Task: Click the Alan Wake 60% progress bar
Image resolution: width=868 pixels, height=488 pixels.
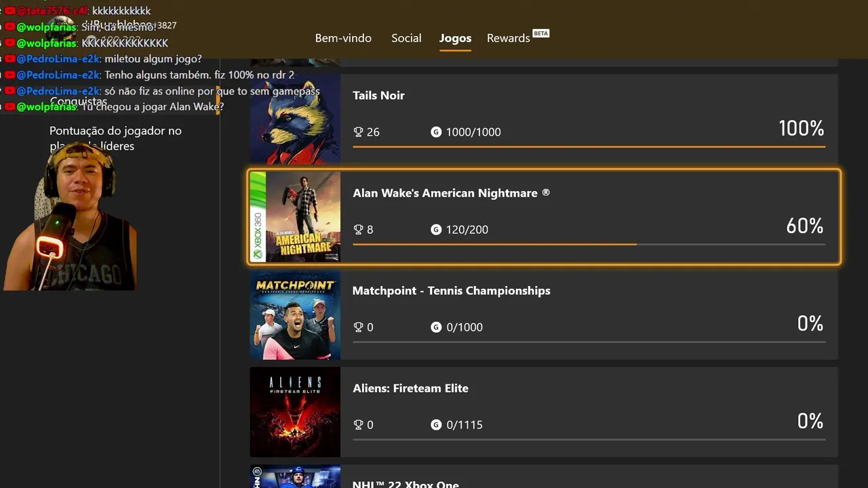Action: tap(589, 244)
